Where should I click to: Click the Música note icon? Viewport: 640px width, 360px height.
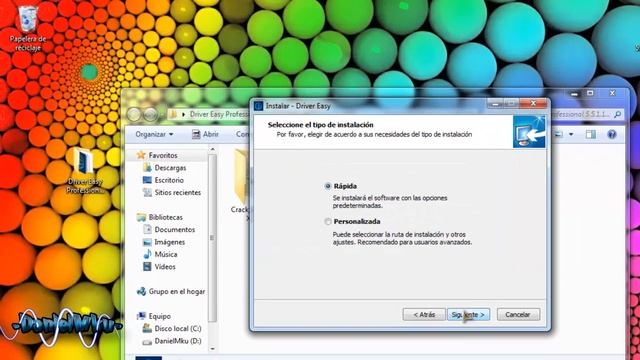click(147, 254)
